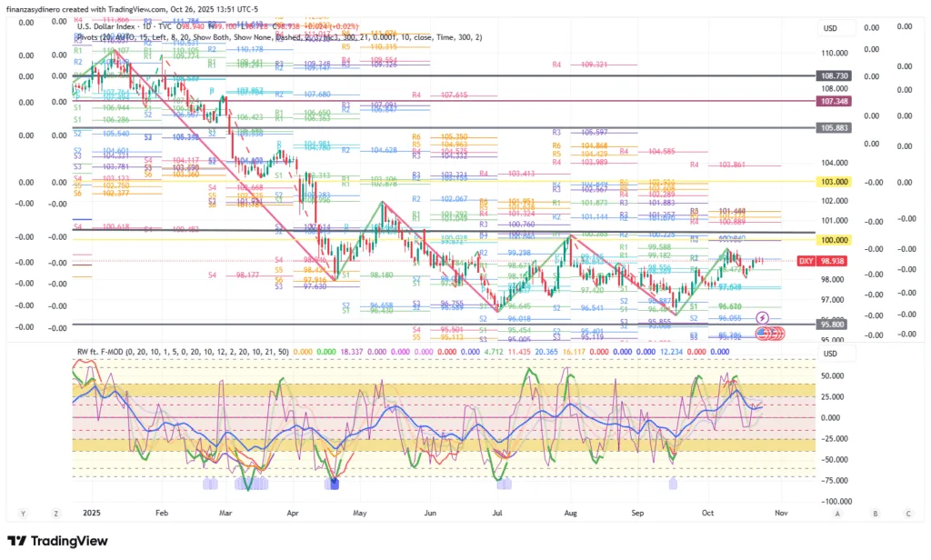Click the Y scale letter at bottom left
The height and width of the screenshot is (560, 931).
(22, 514)
